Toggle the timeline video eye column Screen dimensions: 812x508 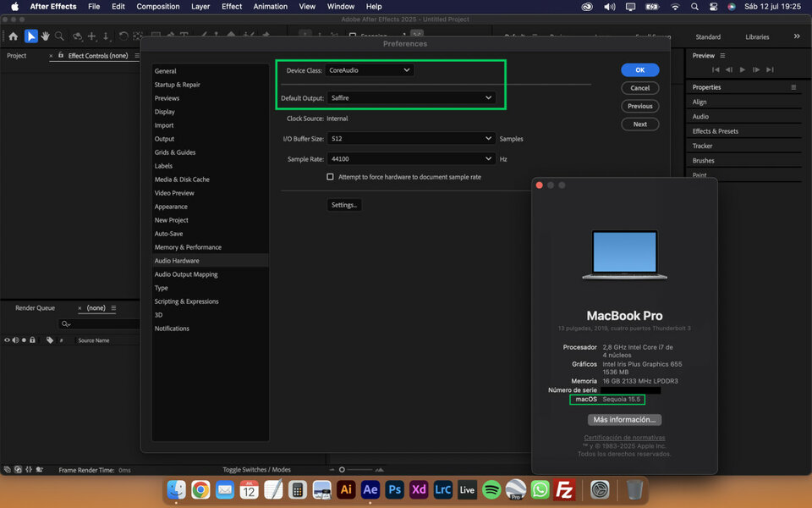[x=7, y=340]
